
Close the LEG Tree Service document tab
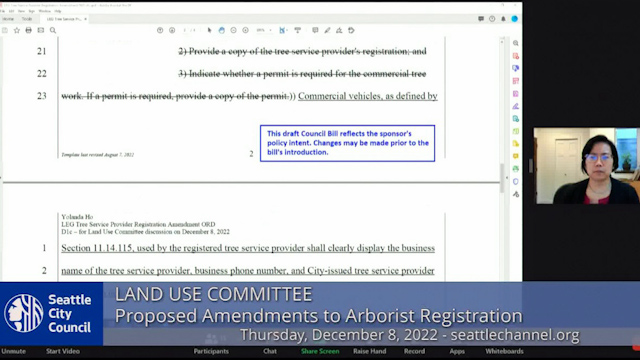(85, 19)
